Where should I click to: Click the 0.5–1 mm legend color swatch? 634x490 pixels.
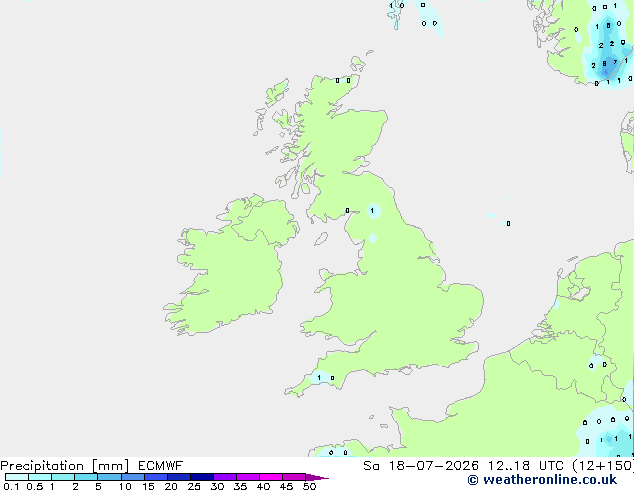pyautogui.click(x=40, y=477)
